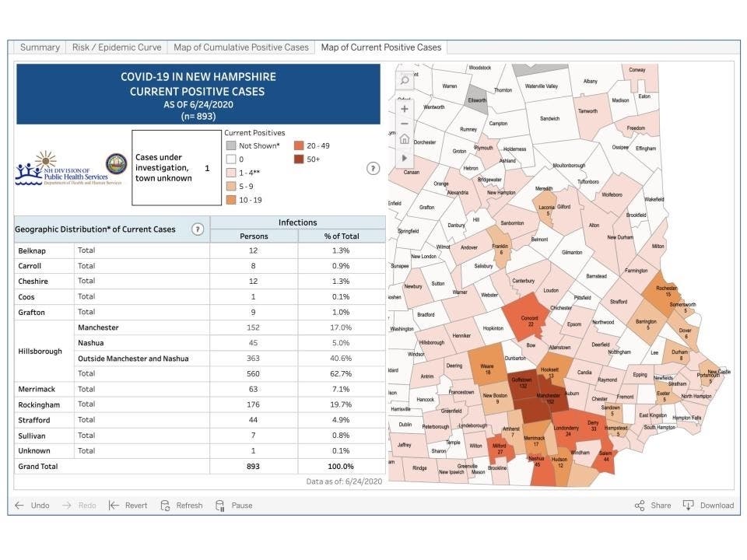Screen dimensions: 747x560
Task: Click the map search magnifier icon
Action: pyautogui.click(x=405, y=79)
